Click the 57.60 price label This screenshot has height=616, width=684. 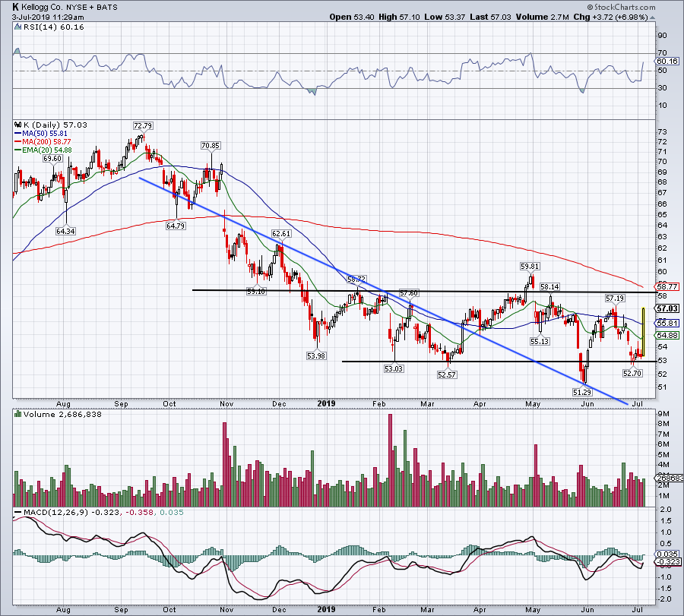(x=409, y=293)
